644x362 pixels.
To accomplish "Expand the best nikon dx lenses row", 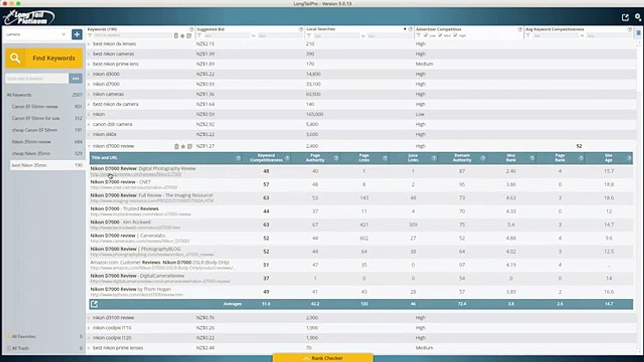I will pos(89,44).
